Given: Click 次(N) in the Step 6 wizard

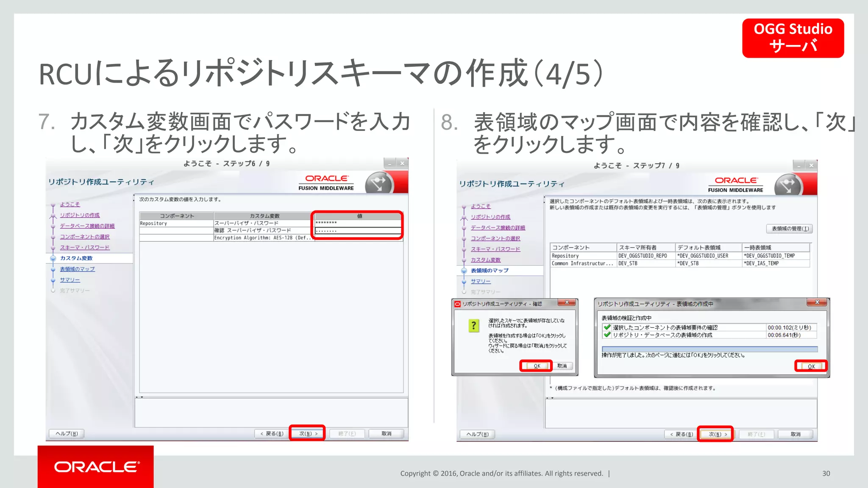Looking at the screenshot, I should pos(308,433).
